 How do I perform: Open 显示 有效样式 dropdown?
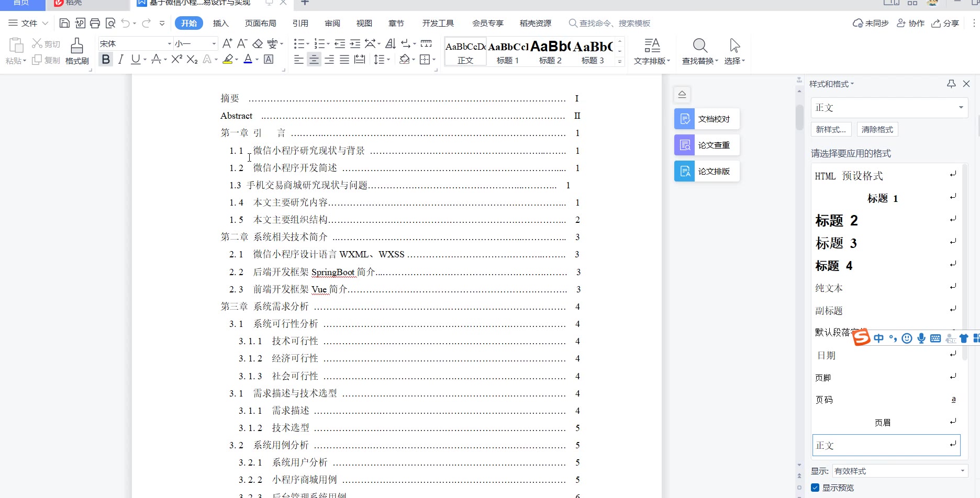(x=962, y=471)
